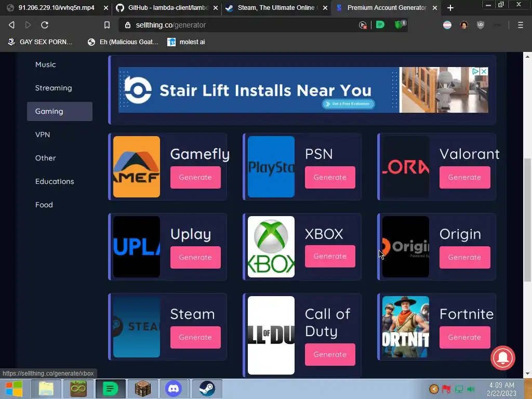Viewport: 532px width, 399px height.
Task: Click the padlock site security icon
Action: pos(128,25)
